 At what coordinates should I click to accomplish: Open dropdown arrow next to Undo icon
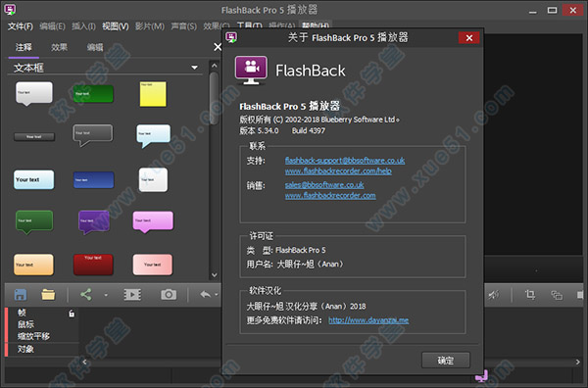pos(217,295)
